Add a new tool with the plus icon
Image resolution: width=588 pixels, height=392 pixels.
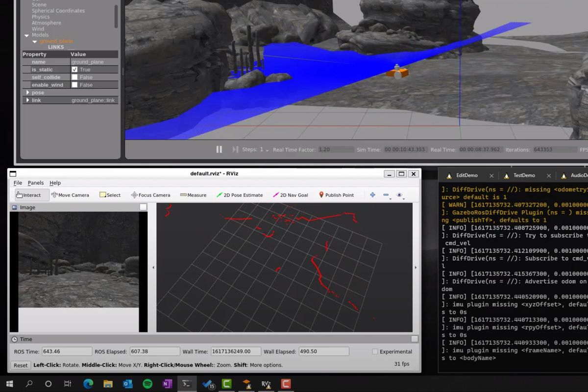[372, 195]
